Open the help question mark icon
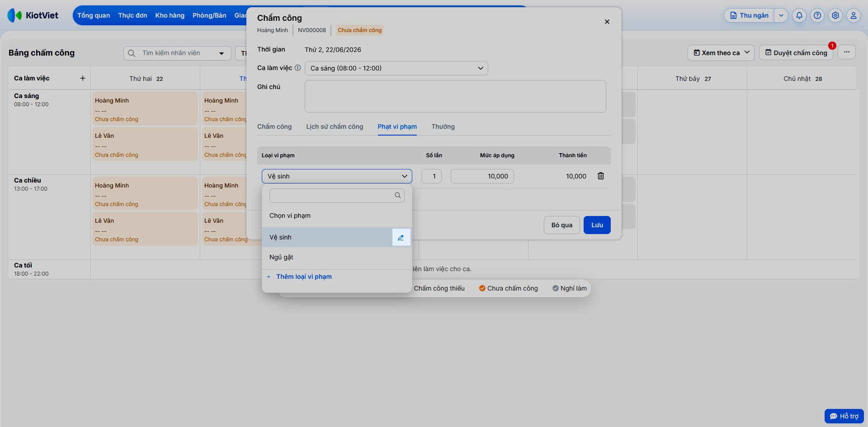 click(817, 15)
